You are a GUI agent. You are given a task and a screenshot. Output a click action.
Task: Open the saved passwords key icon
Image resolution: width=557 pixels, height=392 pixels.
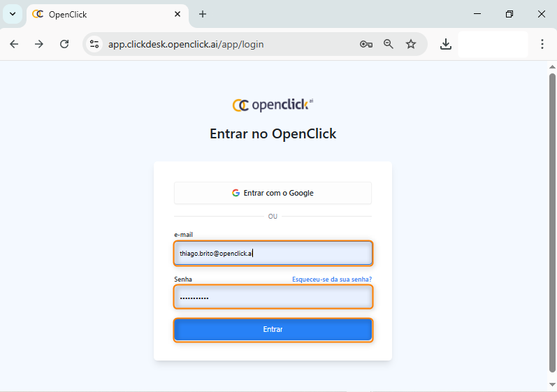[366, 44]
